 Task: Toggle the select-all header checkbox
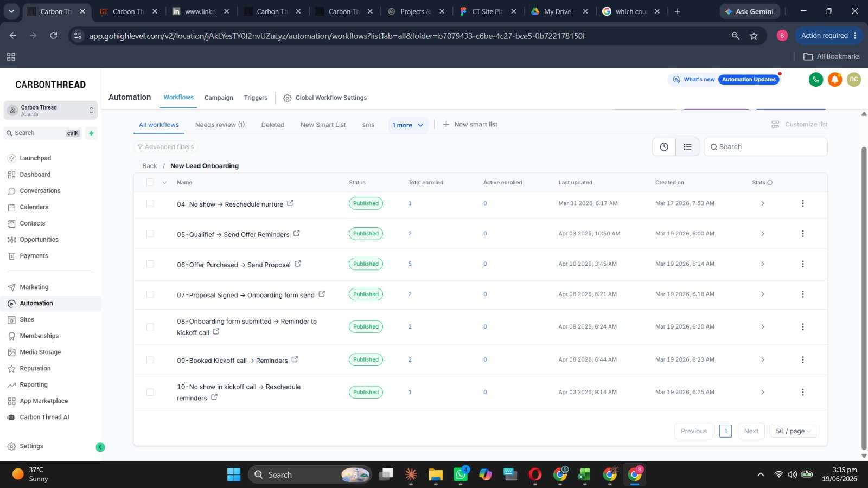150,182
